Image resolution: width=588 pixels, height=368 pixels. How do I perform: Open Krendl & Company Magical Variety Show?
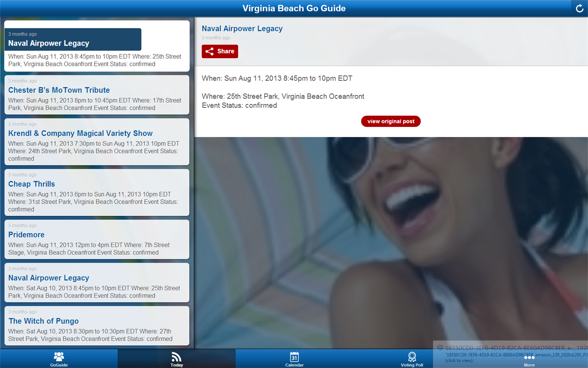[x=97, y=142]
